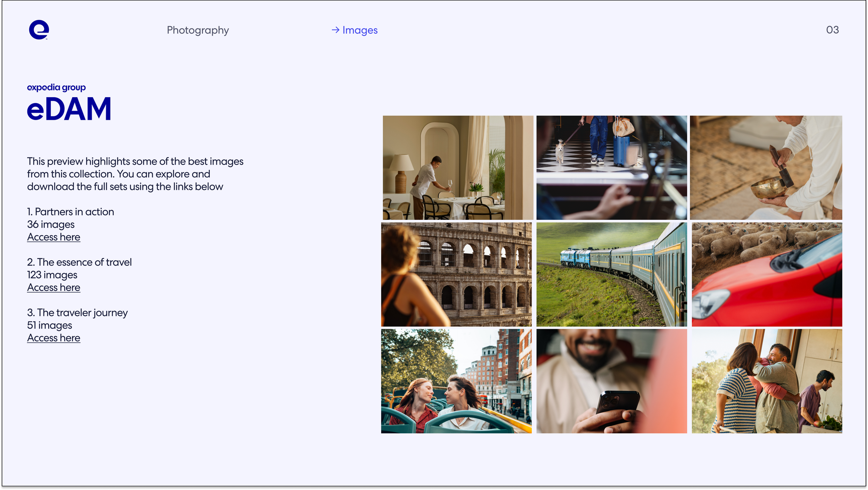The height and width of the screenshot is (490, 868).
Task: Open the man holding phone photo
Action: [x=611, y=381]
